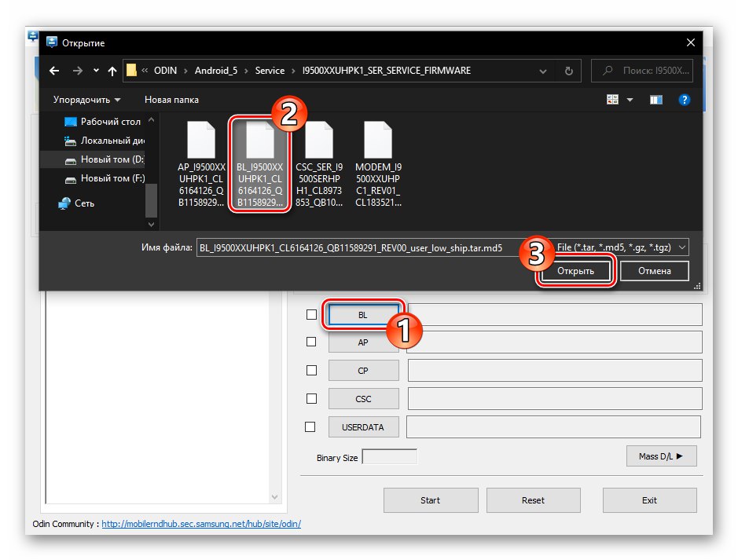The image size is (738, 560).
Task: Toggle the CP checkbox in Odin
Action: click(311, 371)
